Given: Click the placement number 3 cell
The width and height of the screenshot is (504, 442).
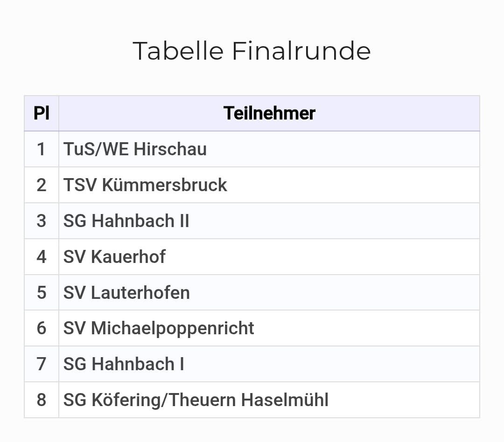Looking at the screenshot, I should point(42,221).
